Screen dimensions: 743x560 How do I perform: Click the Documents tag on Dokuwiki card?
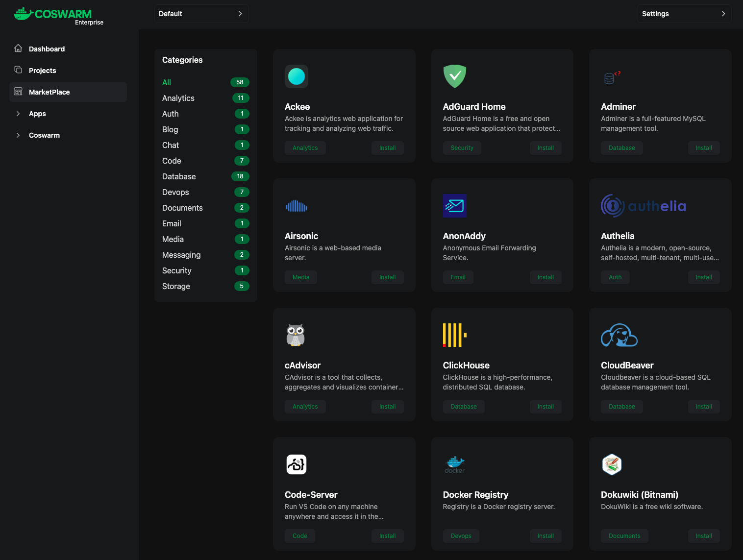(624, 536)
